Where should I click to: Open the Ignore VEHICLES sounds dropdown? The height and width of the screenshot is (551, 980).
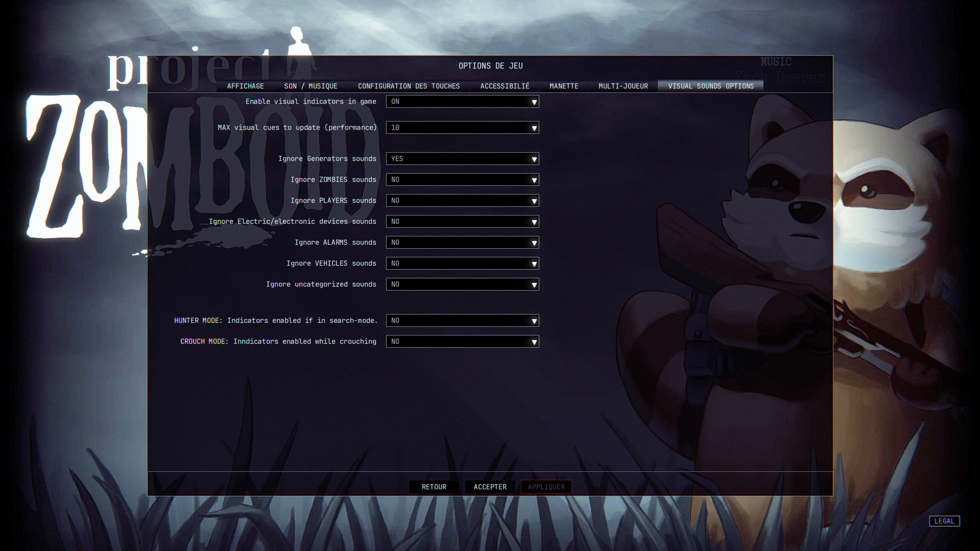(463, 263)
